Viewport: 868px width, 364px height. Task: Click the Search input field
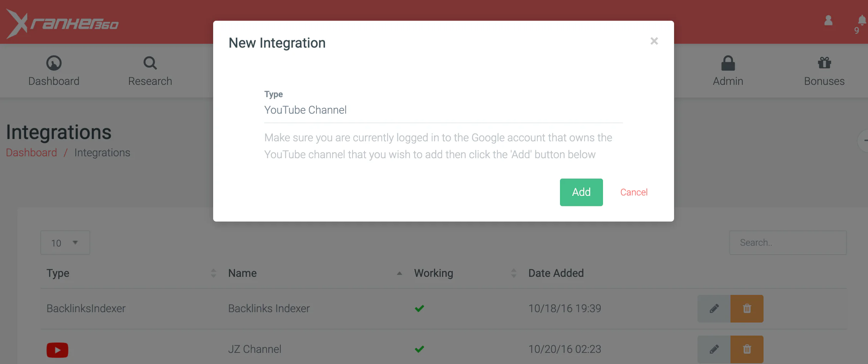click(x=788, y=243)
